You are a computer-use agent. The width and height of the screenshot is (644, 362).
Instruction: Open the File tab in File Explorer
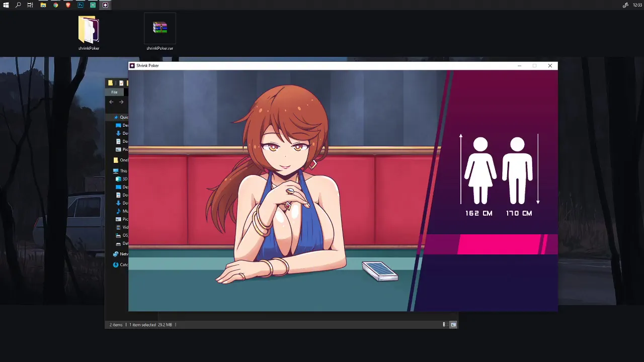pos(114,92)
